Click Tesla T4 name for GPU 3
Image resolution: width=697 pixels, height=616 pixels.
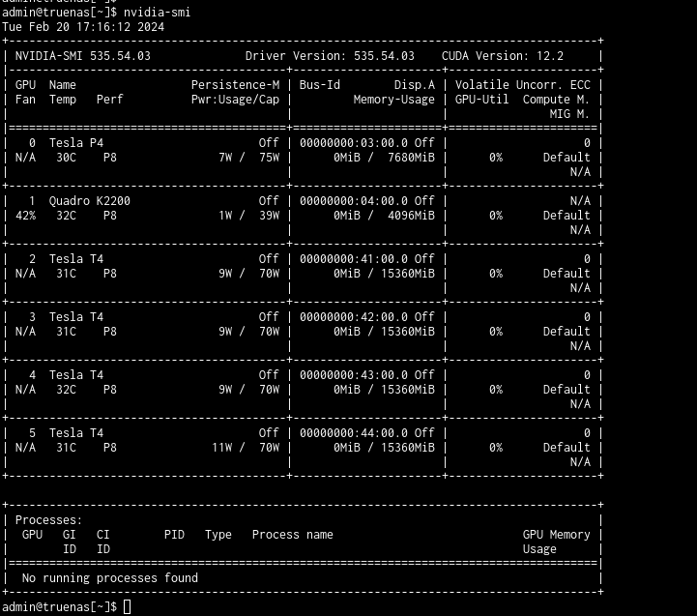(76, 317)
